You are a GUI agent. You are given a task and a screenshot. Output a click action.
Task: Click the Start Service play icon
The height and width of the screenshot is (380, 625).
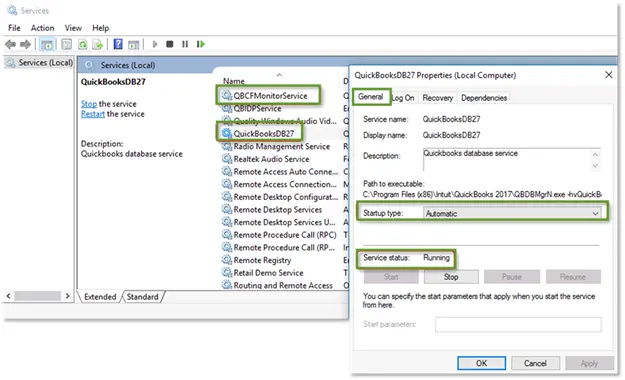click(x=155, y=44)
